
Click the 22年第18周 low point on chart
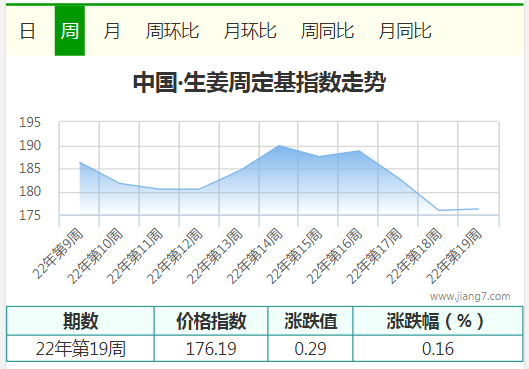point(439,210)
